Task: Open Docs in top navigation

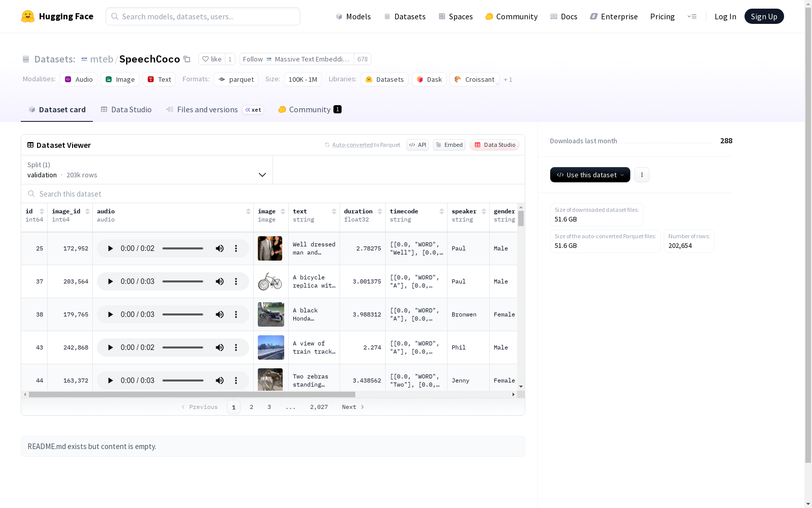Action: (x=564, y=16)
